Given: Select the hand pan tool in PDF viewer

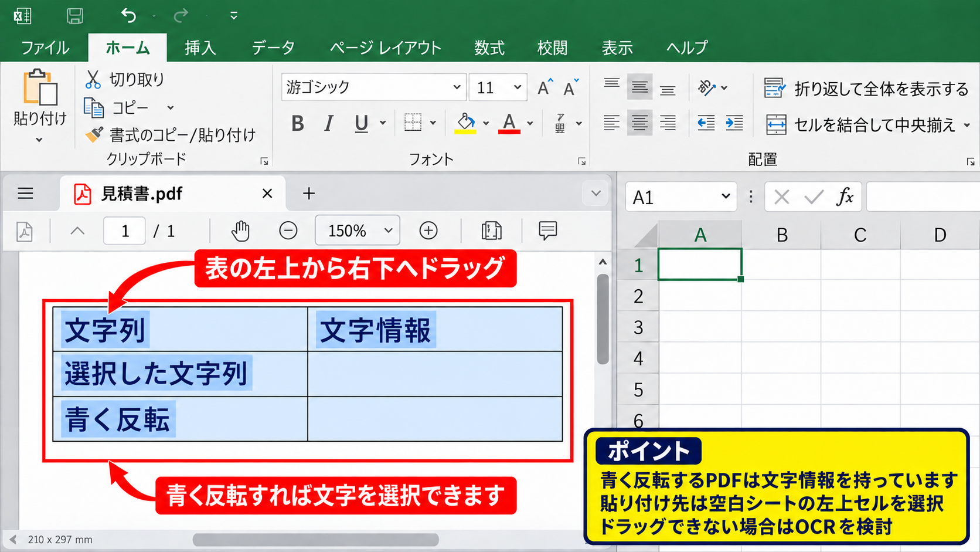Looking at the screenshot, I should 240,231.
